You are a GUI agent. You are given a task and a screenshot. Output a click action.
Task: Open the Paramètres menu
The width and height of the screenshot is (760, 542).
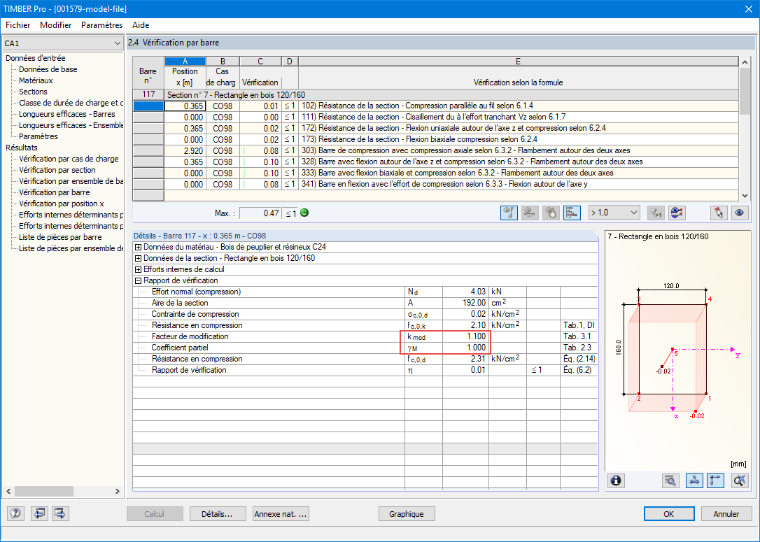pyautogui.click(x=101, y=25)
